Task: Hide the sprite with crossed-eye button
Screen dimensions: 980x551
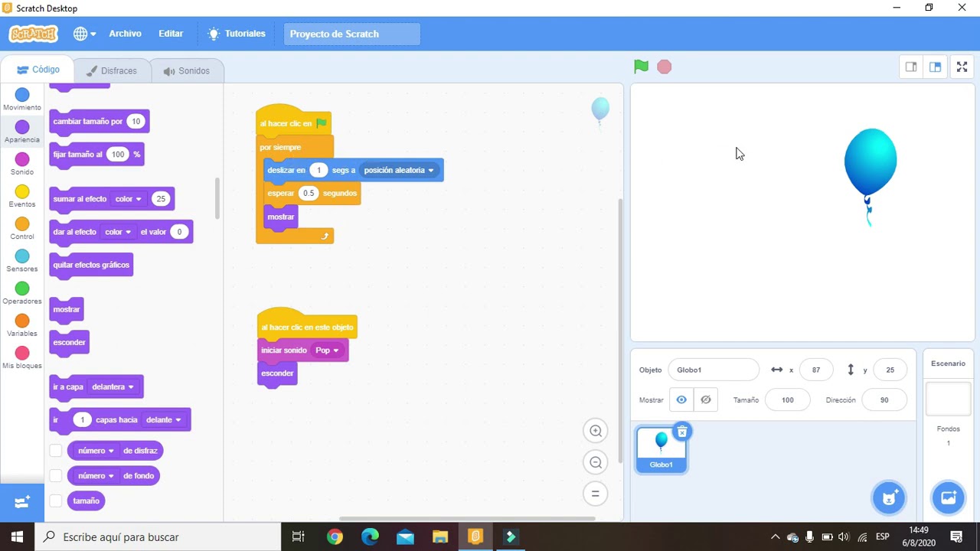Action: tap(706, 399)
